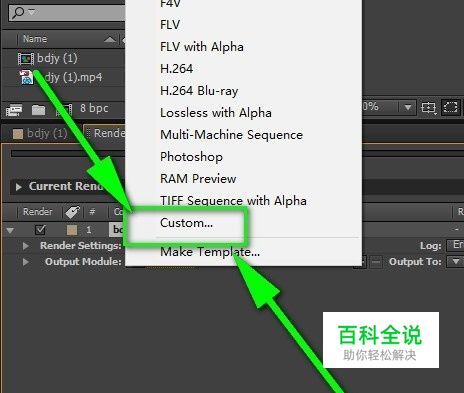Click the label tag column icon
464x393 pixels.
click(x=72, y=212)
